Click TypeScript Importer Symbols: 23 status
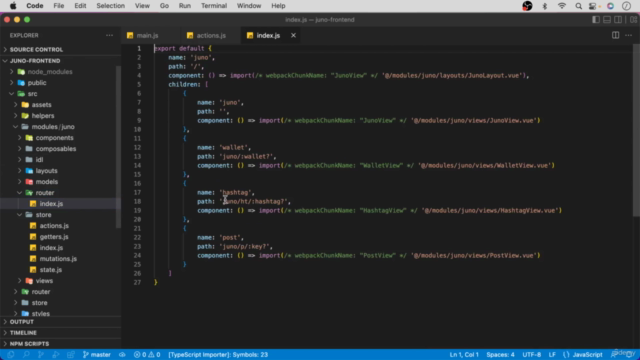This screenshot has width=640, height=360. 218,355
